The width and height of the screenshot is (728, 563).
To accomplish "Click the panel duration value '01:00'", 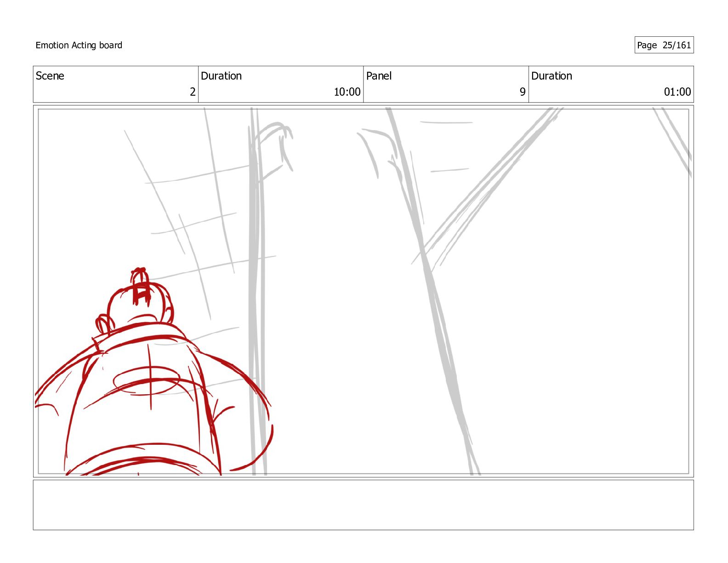I will click(x=677, y=92).
